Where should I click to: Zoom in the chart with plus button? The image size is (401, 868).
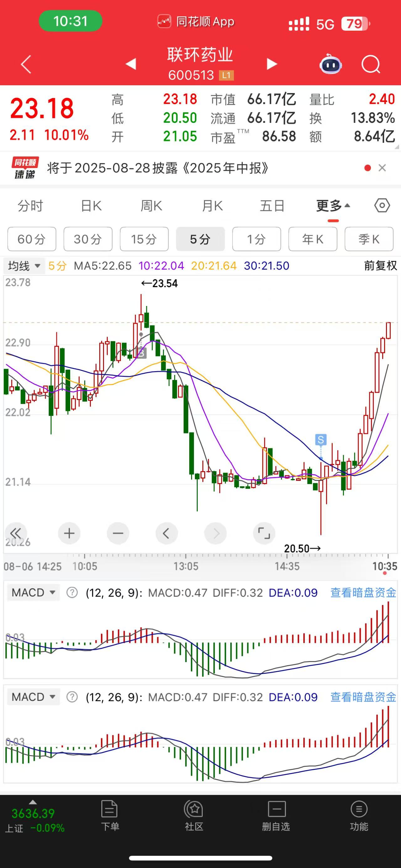coord(69,534)
